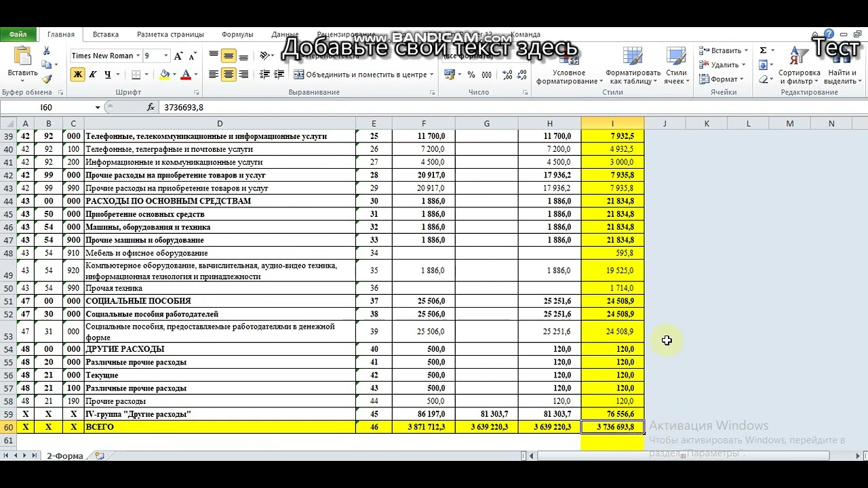Image resolution: width=868 pixels, height=488 pixels.
Task: Toggle underline Ч formatting
Action: 107,75
